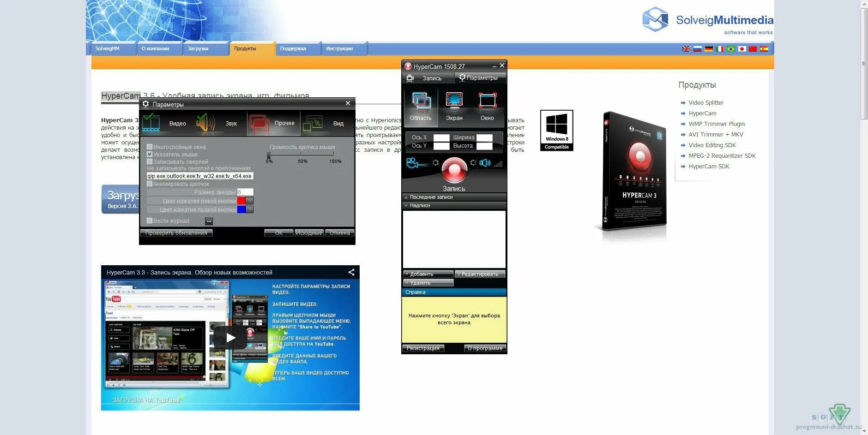Click Регистрация button

pyautogui.click(x=423, y=348)
